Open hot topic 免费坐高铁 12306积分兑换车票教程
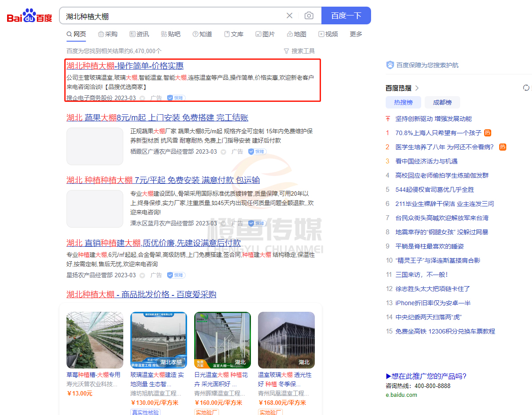This screenshot has height=415, width=532. pos(445,331)
